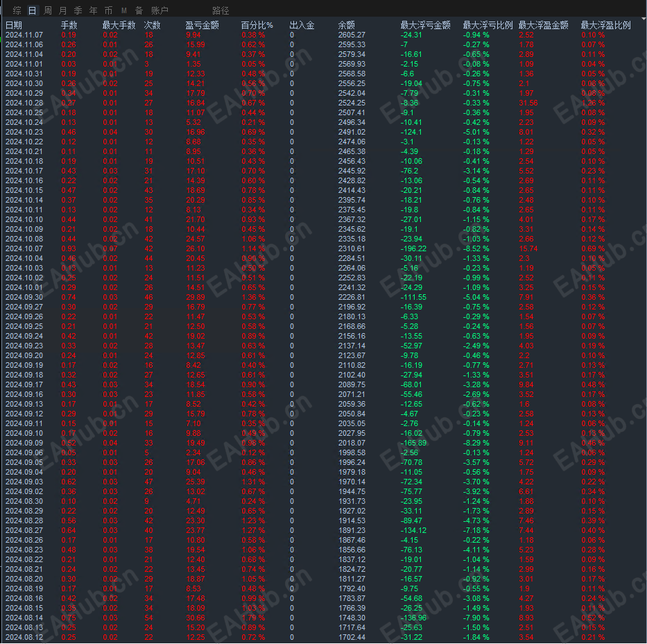Open the 备 notes tab
Viewport: 647px width, 644px height.
[139, 10]
